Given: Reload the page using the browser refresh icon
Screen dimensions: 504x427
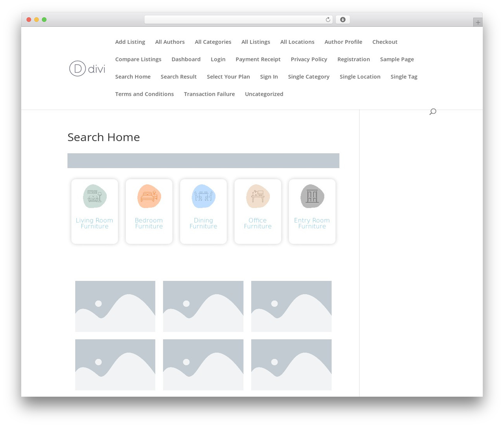Looking at the screenshot, I should click(x=328, y=20).
